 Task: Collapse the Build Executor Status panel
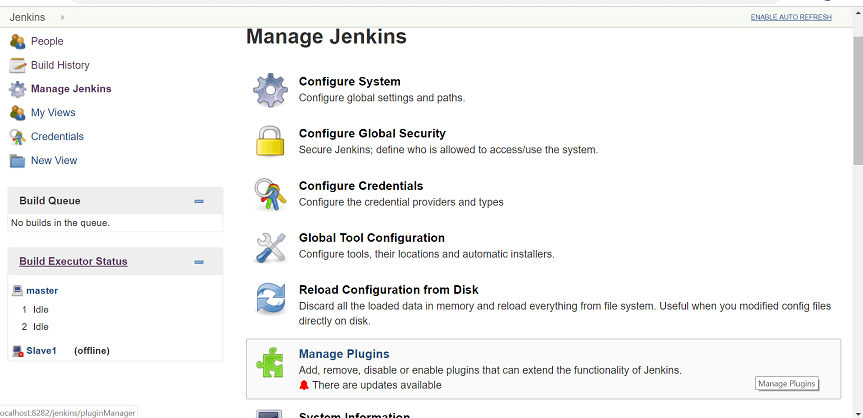coord(199,262)
